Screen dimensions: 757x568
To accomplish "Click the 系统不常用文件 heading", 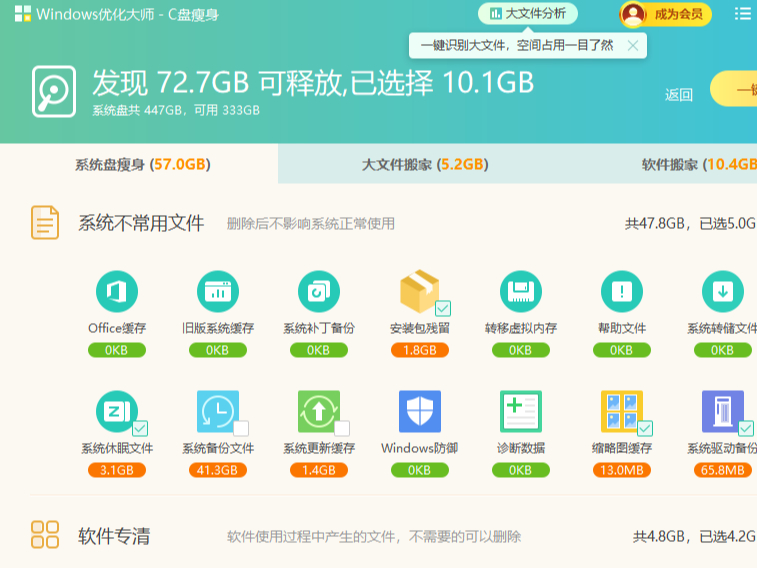I will click(x=141, y=223).
